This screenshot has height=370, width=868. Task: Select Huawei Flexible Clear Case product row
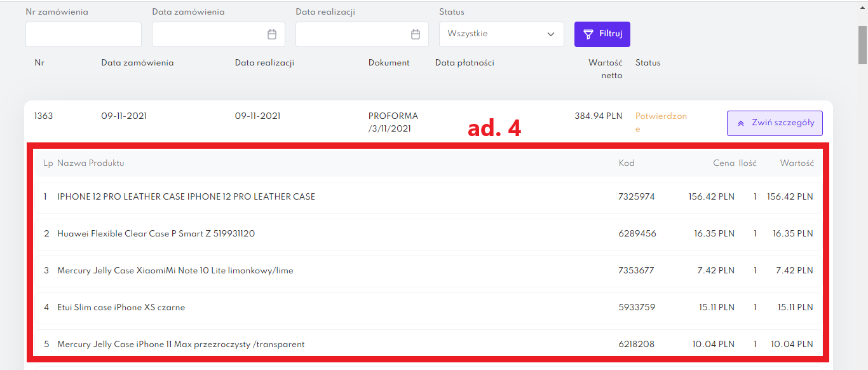point(156,234)
